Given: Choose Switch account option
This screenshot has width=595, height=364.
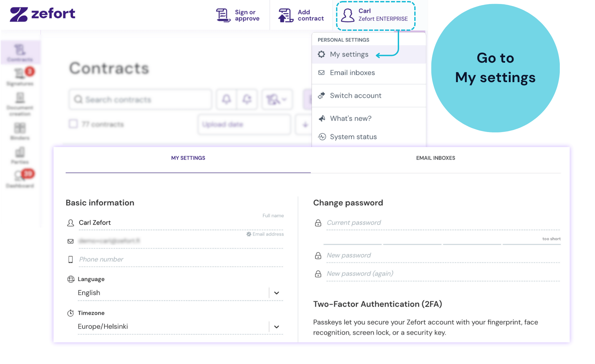Looking at the screenshot, I should (369, 96).
